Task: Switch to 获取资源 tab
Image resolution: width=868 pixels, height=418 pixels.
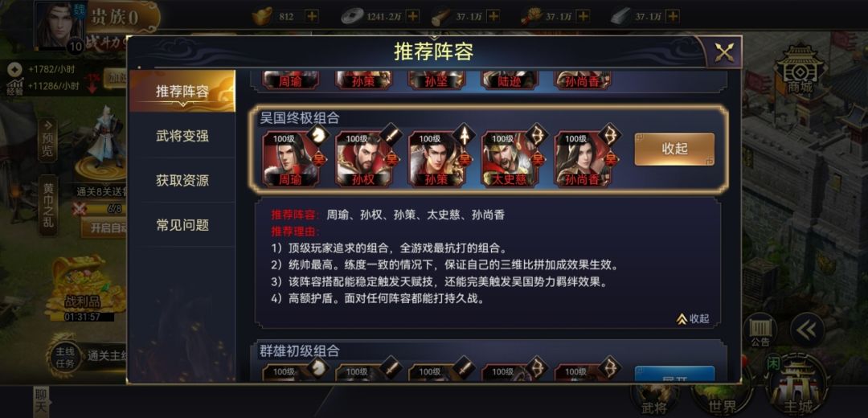Action: [182, 181]
